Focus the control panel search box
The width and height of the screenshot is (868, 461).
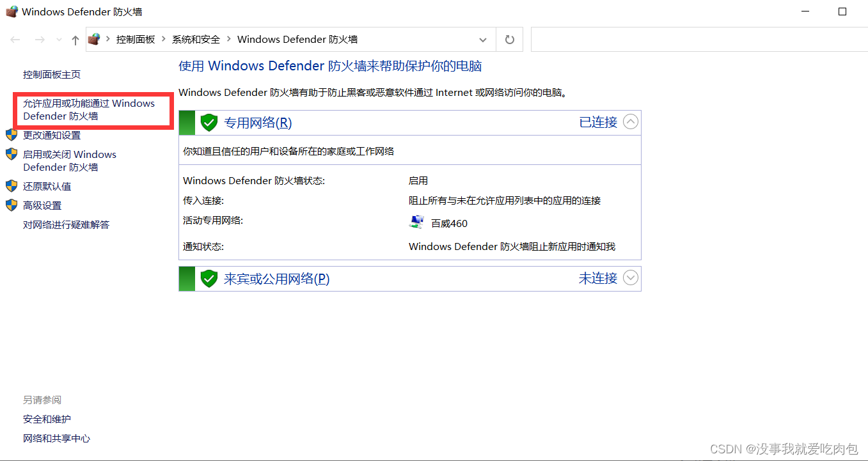(699, 39)
